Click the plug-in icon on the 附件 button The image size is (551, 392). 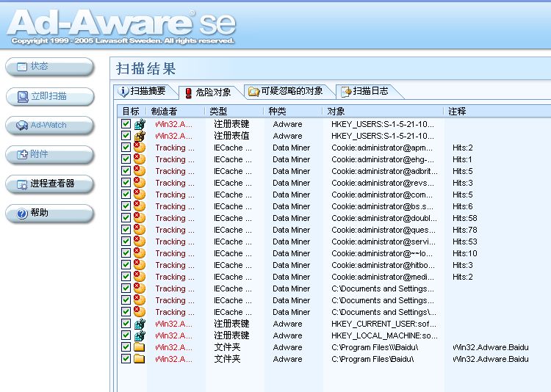(22, 154)
